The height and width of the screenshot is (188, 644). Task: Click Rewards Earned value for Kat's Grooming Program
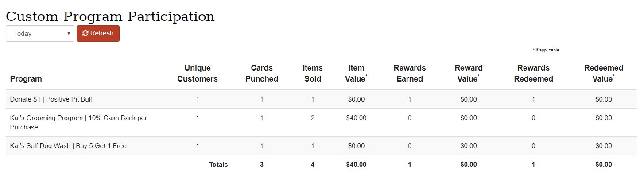tap(410, 118)
